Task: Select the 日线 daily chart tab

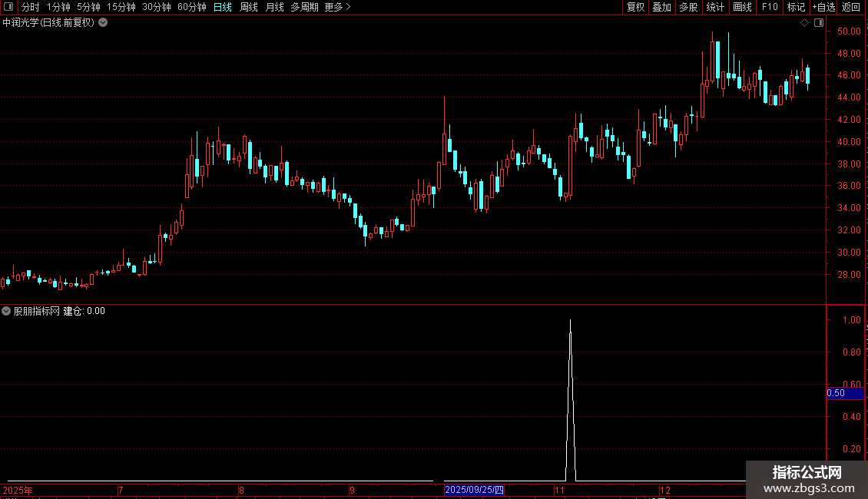Action: click(x=223, y=7)
